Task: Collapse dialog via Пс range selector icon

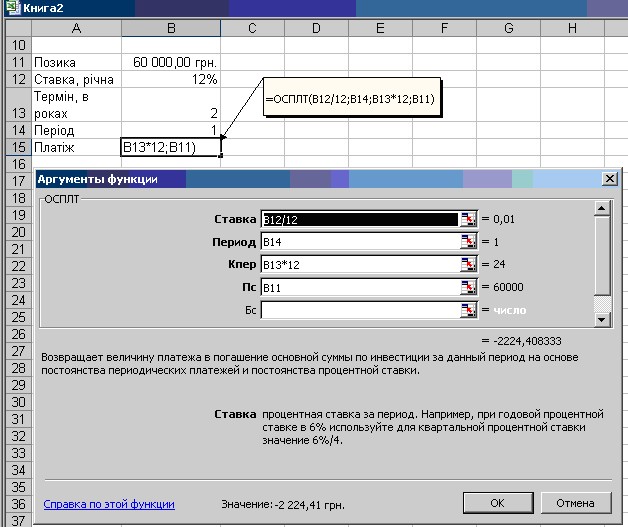Action: tap(468, 288)
